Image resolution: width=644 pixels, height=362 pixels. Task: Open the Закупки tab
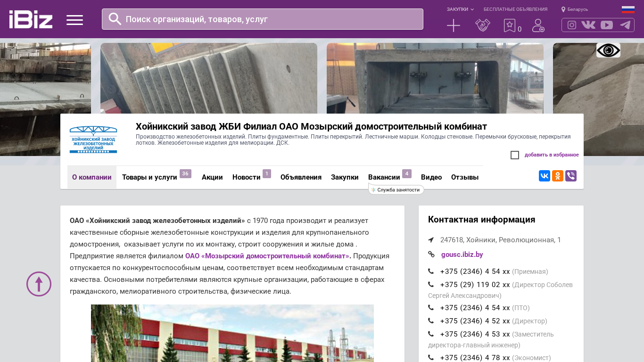pyautogui.click(x=345, y=177)
